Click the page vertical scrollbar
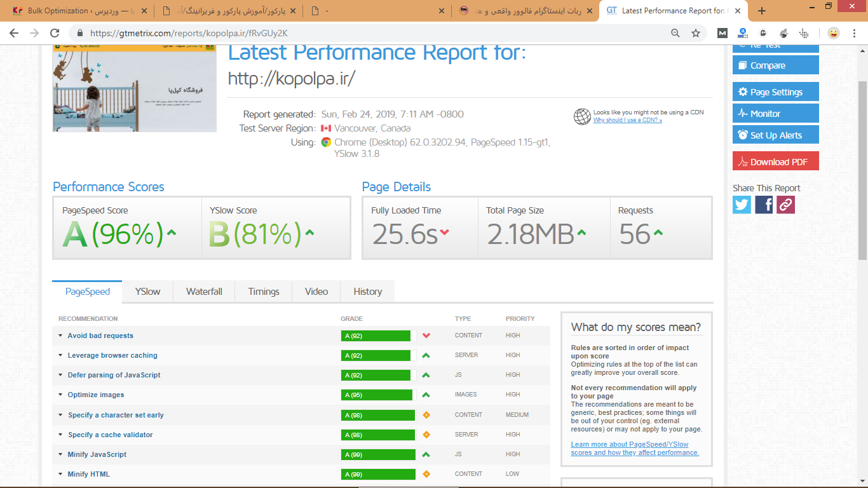 pyautogui.click(x=862, y=171)
